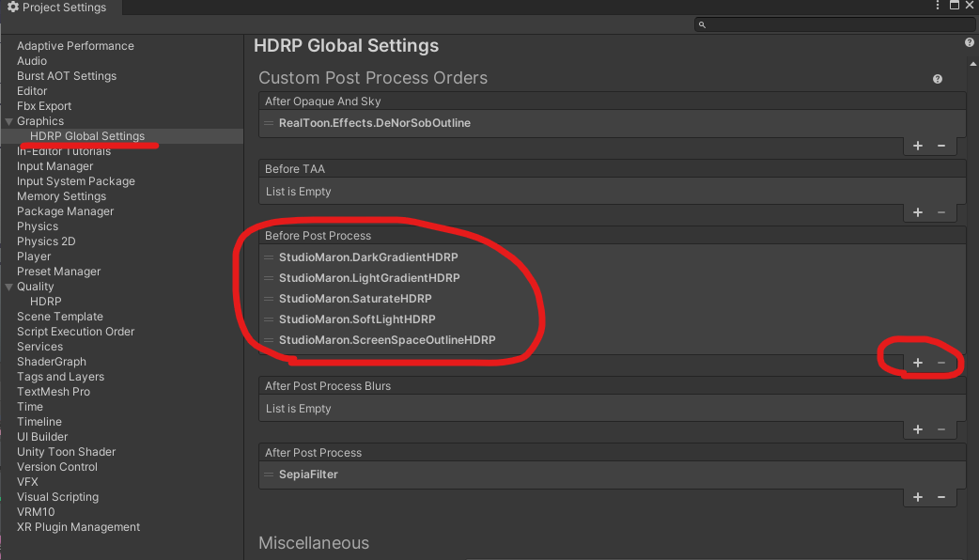Open the Player settings
The width and height of the screenshot is (979, 560).
click(x=34, y=257)
